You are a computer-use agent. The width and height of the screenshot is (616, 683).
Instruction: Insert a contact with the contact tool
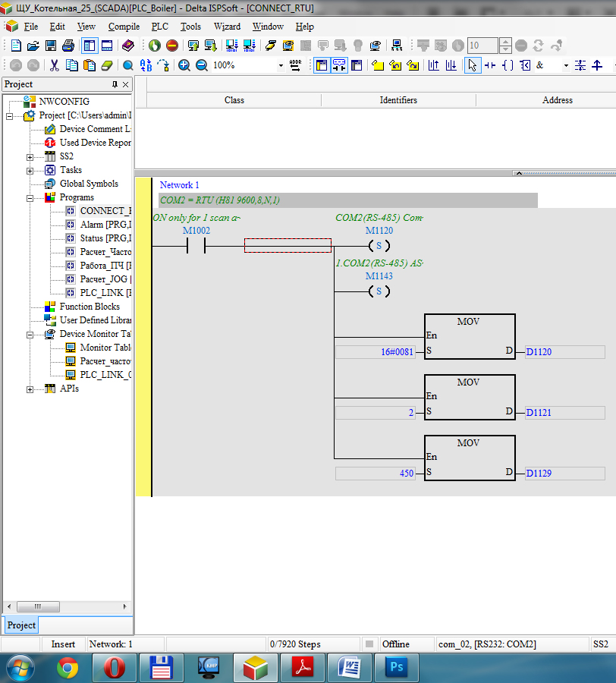490,65
